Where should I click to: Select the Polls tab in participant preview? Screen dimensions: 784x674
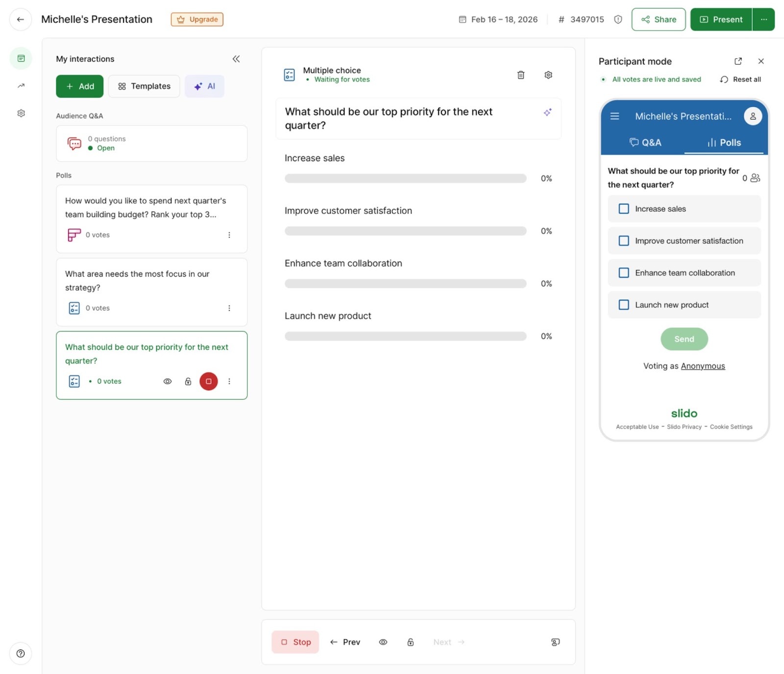coord(725,143)
